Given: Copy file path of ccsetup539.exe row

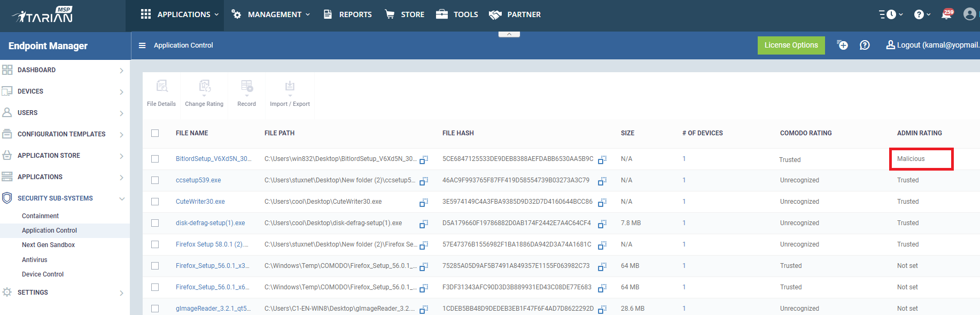Looking at the screenshot, I should [x=424, y=181].
